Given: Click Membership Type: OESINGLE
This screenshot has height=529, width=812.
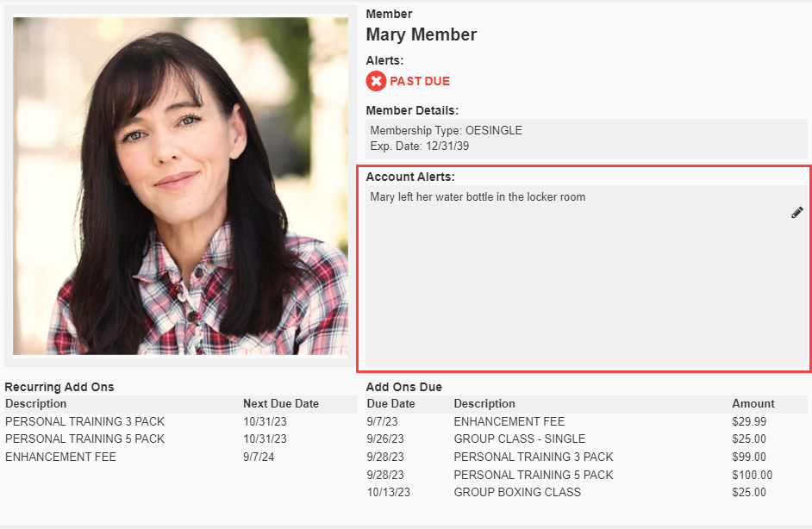Looking at the screenshot, I should (446, 130).
